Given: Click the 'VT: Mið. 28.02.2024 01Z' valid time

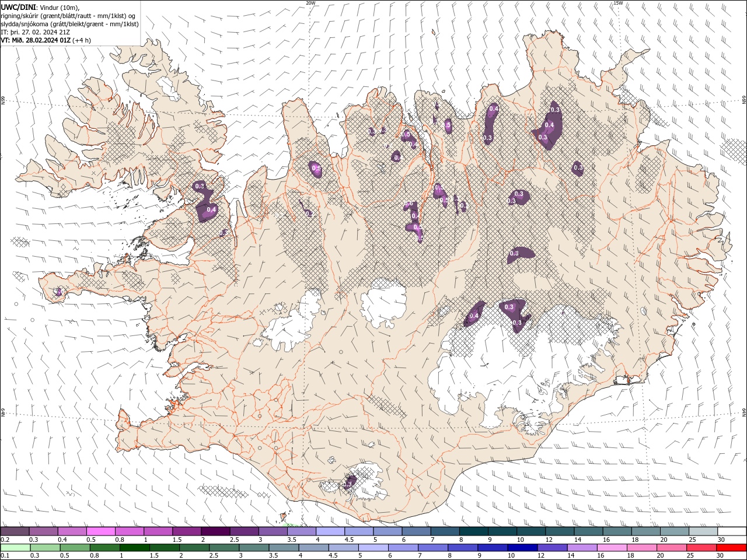Looking at the screenshot, I should point(36,40).
